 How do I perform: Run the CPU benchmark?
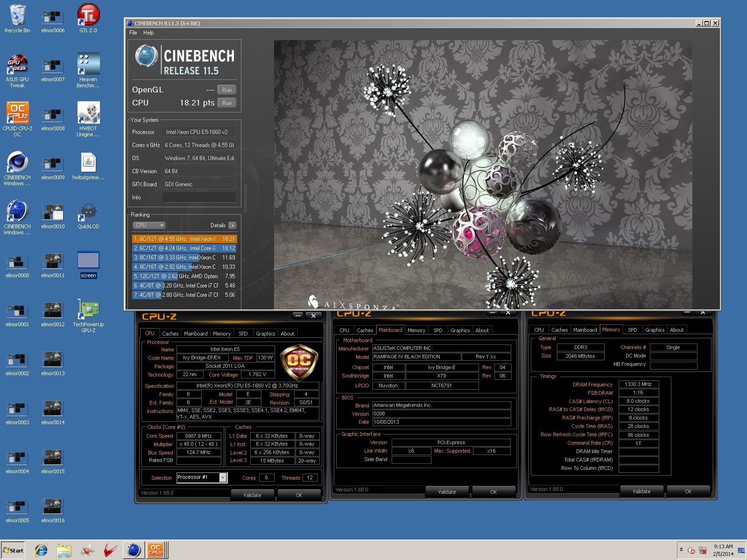pos(227,103)
